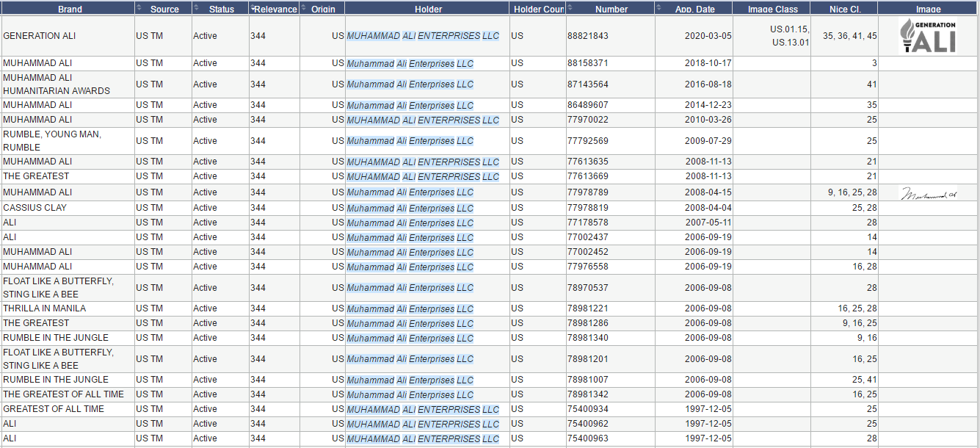
Task: Select the application date 2007-05-11
Action: coord(708,223)
